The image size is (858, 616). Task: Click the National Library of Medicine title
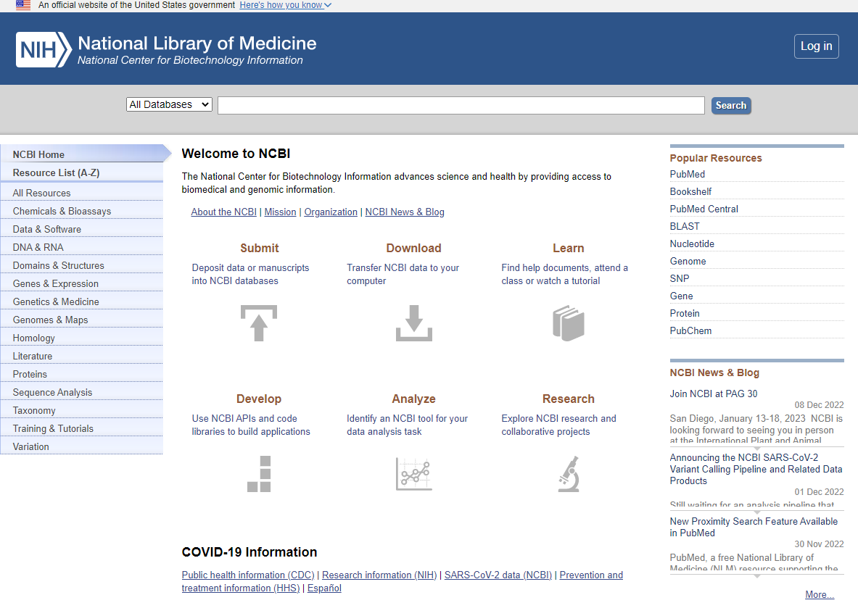[x=197, y=43]
